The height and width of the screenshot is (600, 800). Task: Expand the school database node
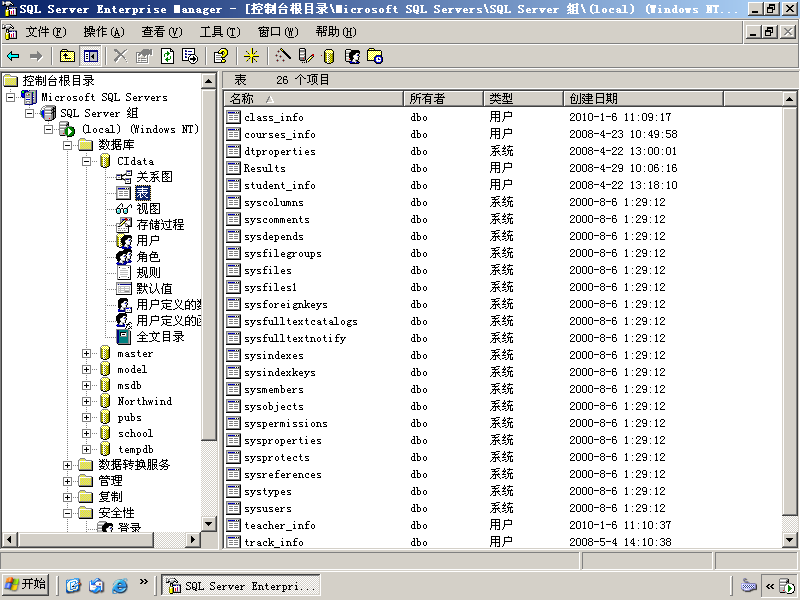86,433
